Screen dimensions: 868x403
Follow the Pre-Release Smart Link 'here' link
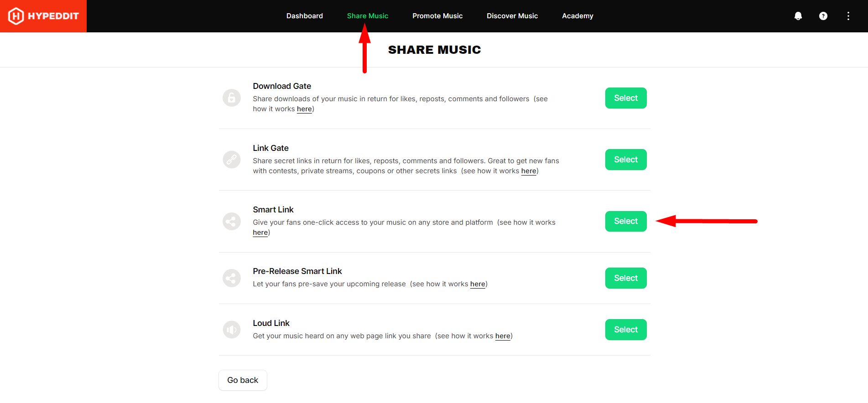pos(478,284)
